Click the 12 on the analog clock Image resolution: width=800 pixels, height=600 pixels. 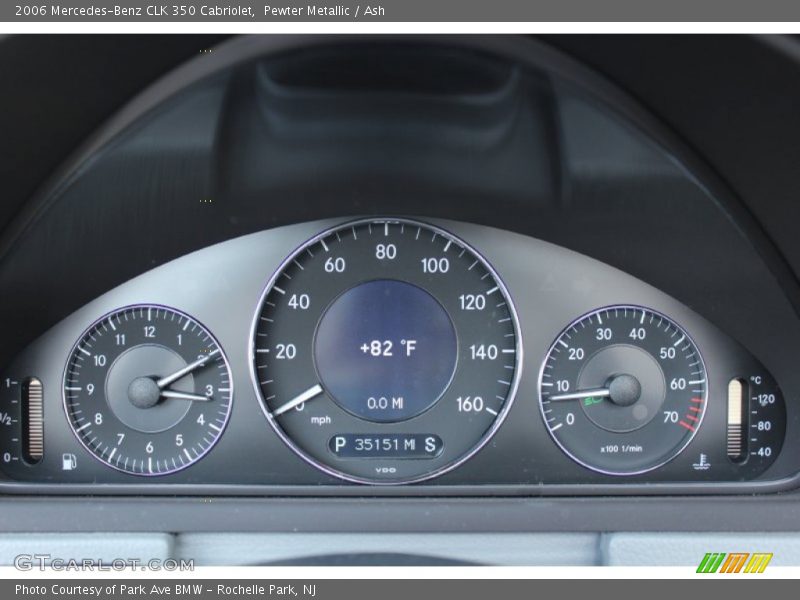tap(149, 332)
